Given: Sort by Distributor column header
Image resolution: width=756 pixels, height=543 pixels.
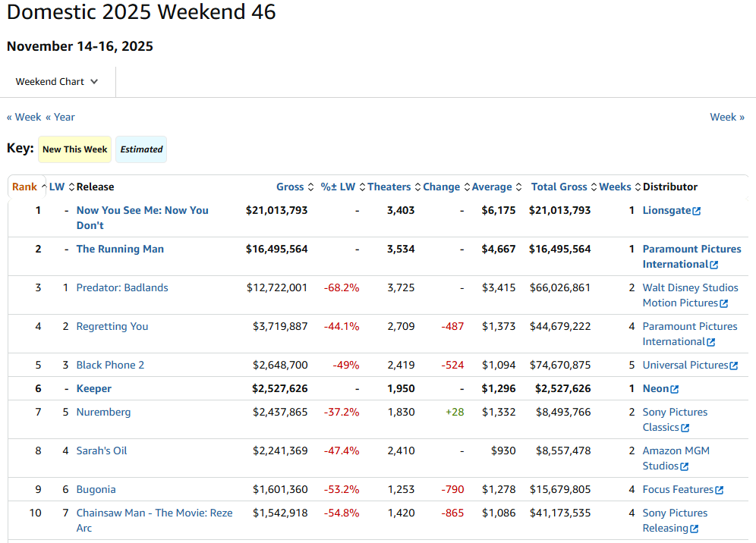Looking at the screenshot, I should [669, 187].
